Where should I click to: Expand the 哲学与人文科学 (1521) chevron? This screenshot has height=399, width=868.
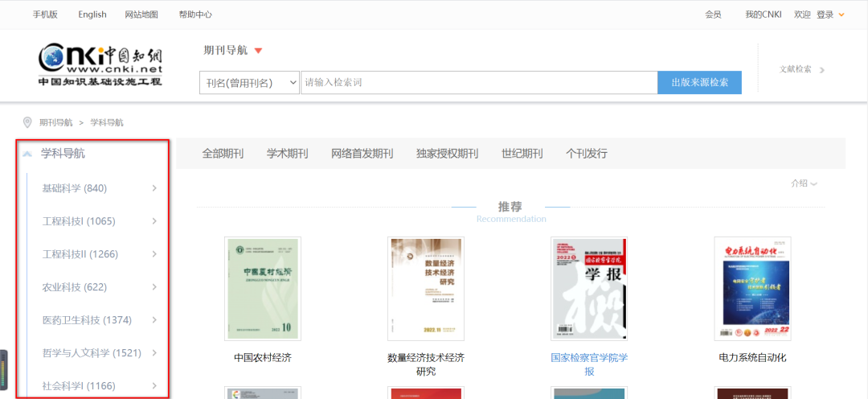tap(154, 352)
